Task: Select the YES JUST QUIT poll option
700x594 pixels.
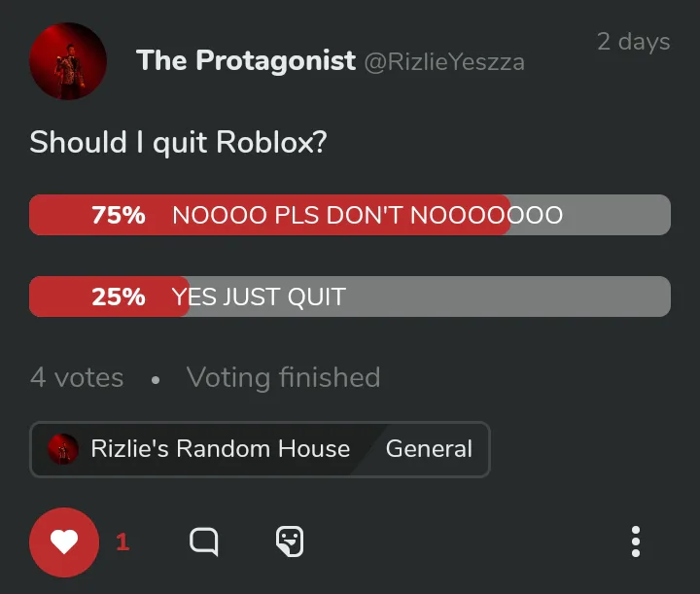Action: pos(350,297)
